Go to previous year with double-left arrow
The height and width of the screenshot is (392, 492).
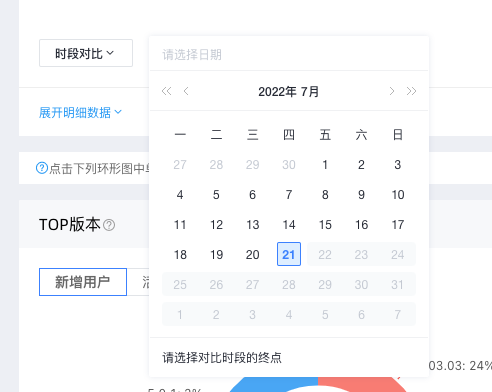[x=166, y=91]
